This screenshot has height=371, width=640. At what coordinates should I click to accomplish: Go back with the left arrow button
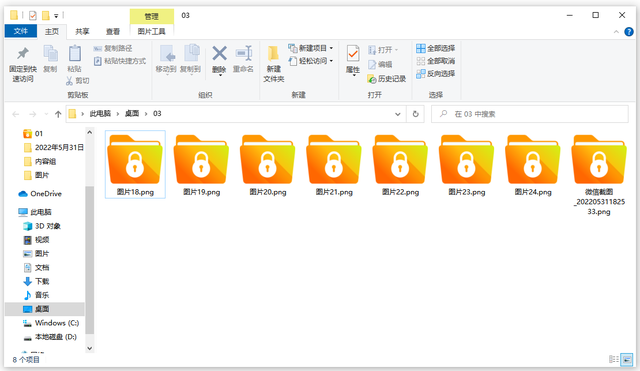(x=16, y=114)
